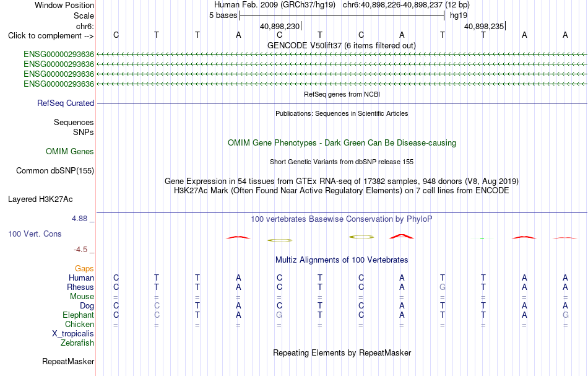588x376 pixels.
Task: Click 'Repeating Elements by RepeatMasker' title
Action: tap(342, 352)
